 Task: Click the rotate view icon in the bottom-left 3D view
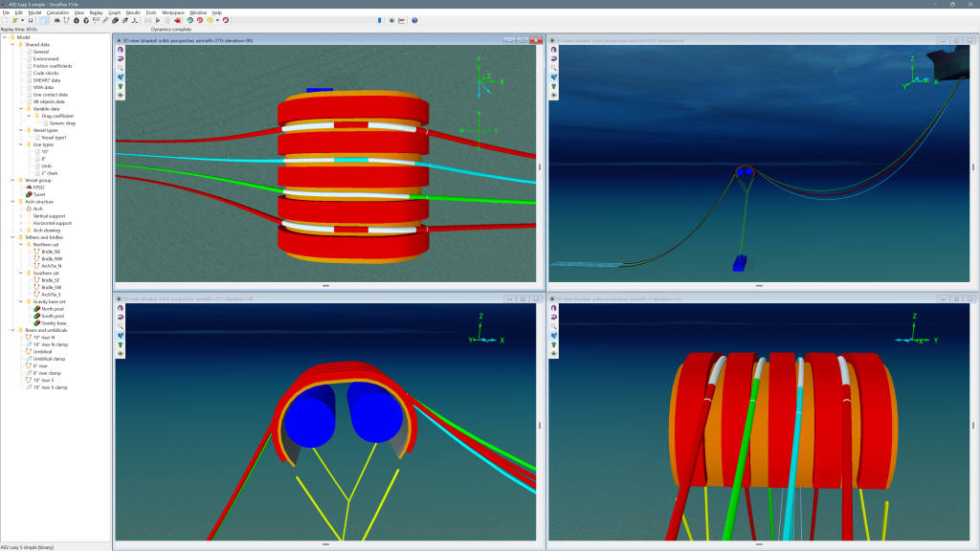point(120,306)
